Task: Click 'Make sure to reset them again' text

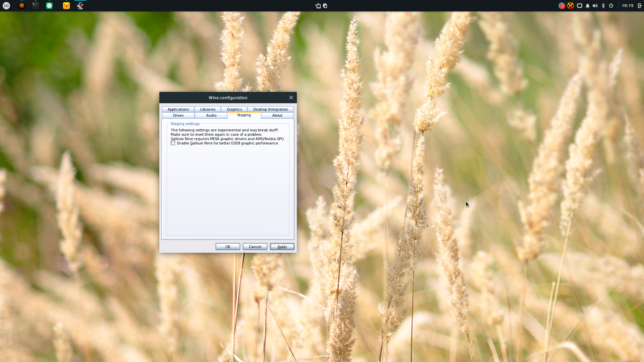Action: (x=216, y=134)
